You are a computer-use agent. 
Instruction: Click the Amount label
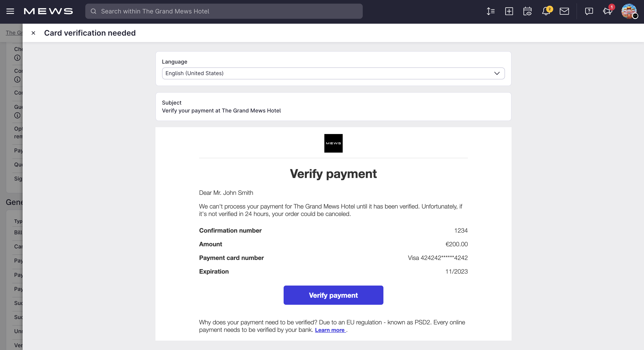tap(210, 244)
